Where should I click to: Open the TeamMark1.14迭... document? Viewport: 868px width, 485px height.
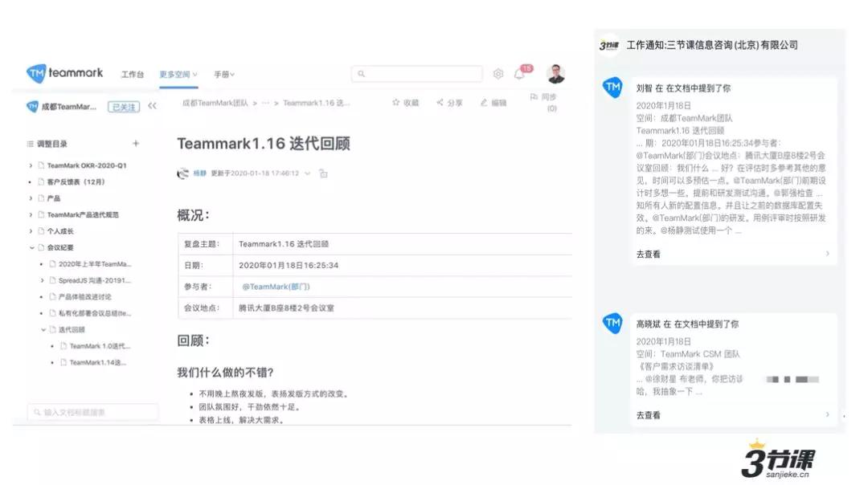click(x=97, y=363)
